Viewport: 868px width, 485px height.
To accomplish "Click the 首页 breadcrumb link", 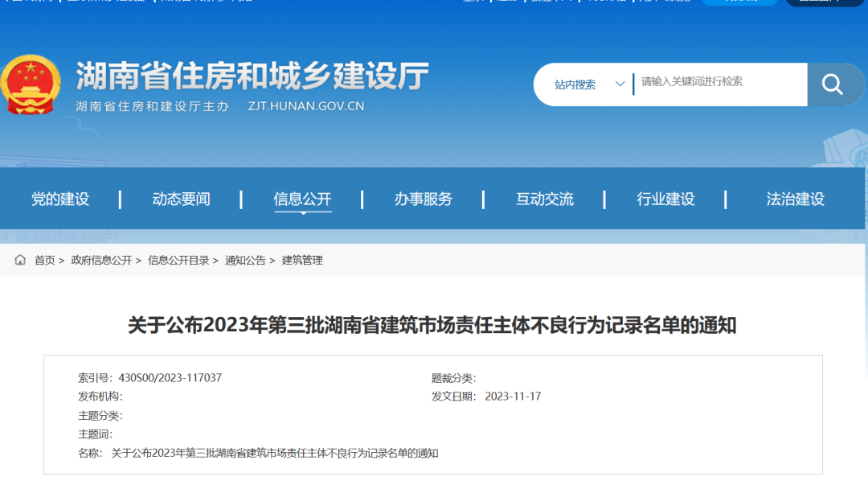I will pos(43,260).
